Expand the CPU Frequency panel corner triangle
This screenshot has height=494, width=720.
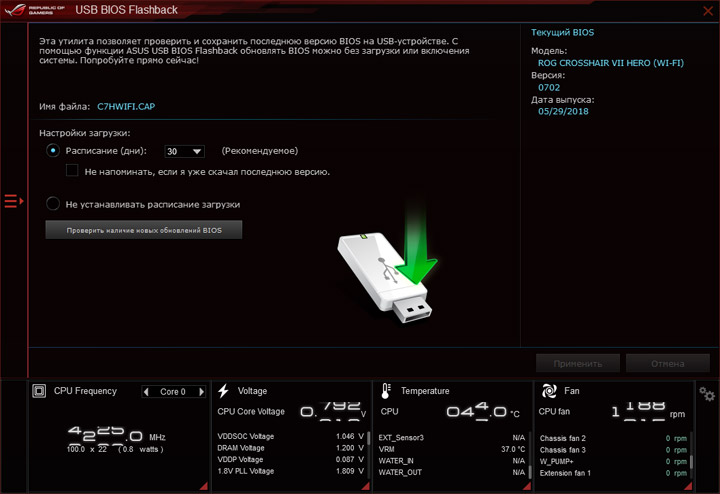point(204,486)
